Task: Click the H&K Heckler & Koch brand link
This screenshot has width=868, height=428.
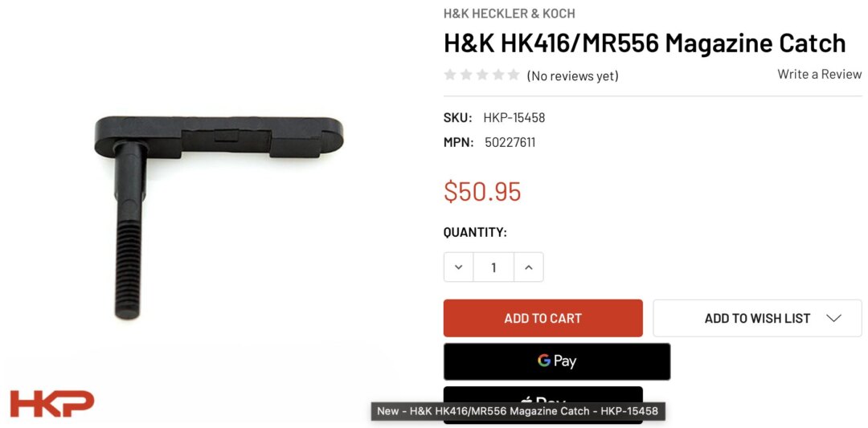Action: click(x=510, y=14)
